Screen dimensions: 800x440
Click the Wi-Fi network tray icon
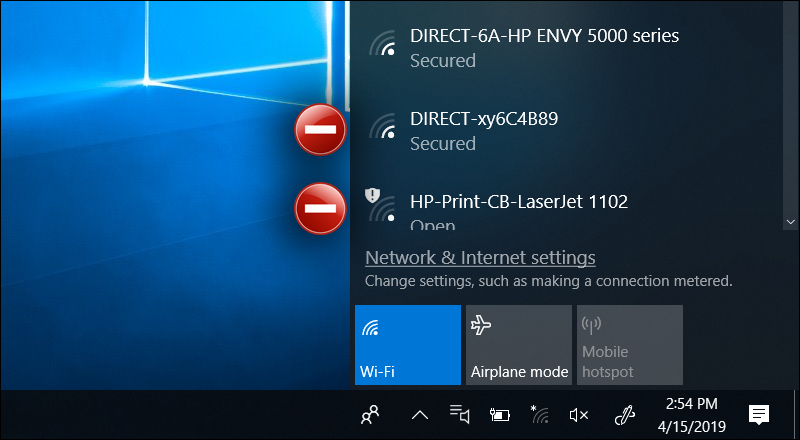[x=539, y=414]
